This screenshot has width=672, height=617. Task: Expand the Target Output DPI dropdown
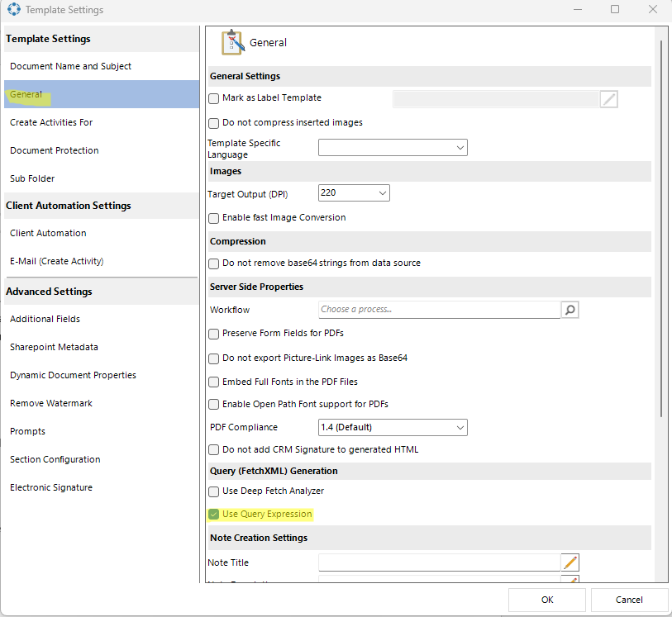[354, 193]
